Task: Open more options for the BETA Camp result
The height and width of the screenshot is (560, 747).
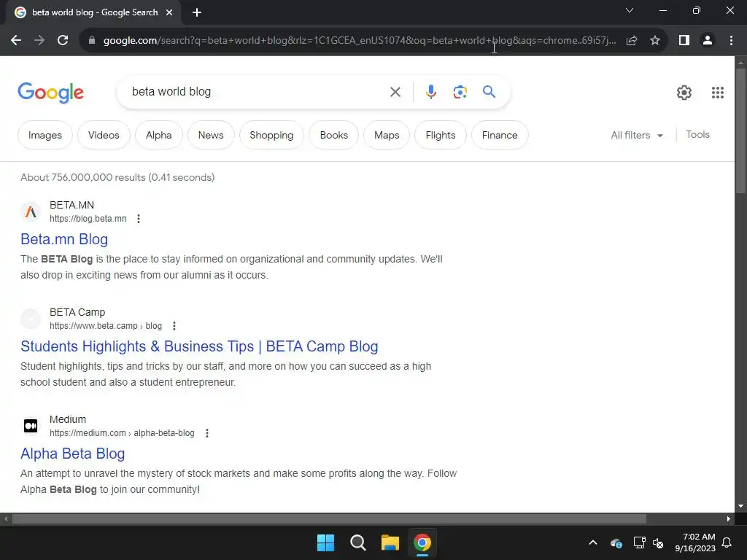Action: [x=174, y=326]
